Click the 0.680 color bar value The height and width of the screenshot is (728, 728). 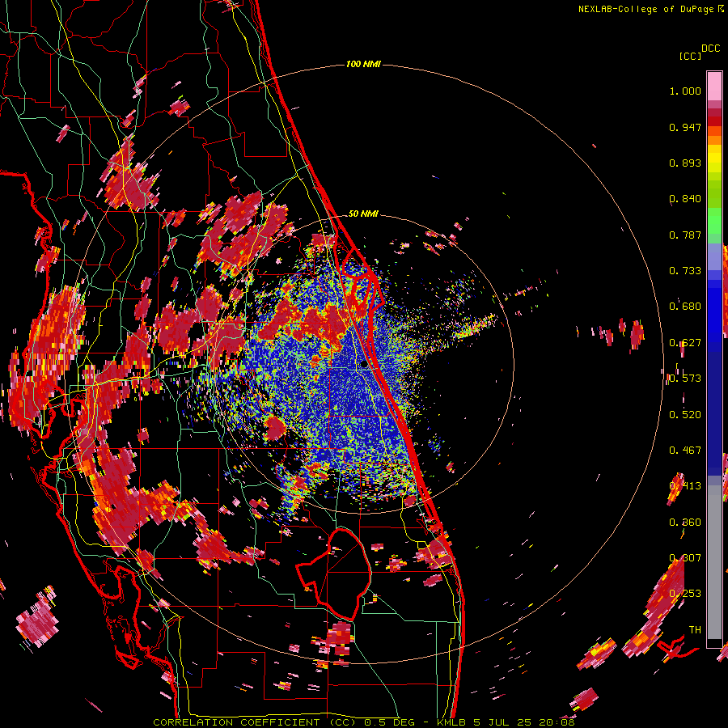pos(685,307)
